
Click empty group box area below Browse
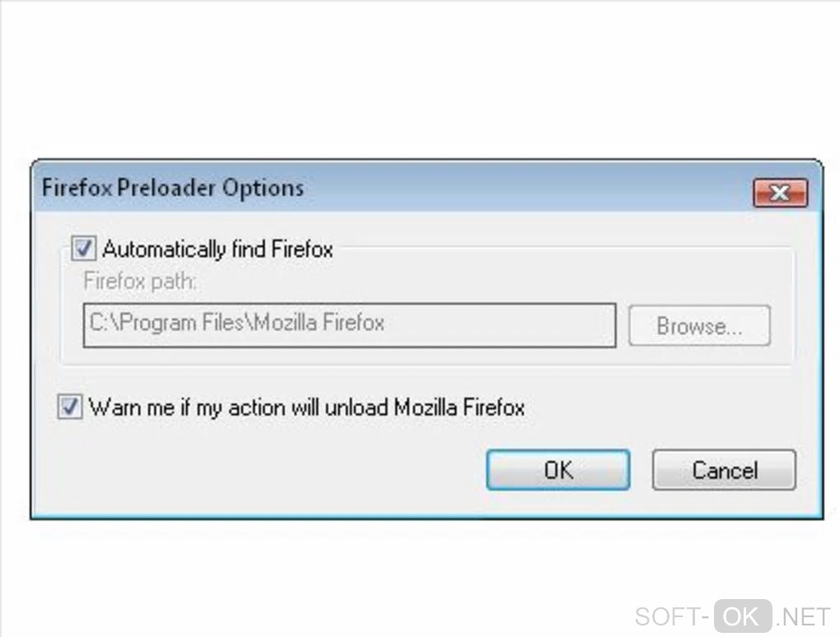(x=700, y=354)
